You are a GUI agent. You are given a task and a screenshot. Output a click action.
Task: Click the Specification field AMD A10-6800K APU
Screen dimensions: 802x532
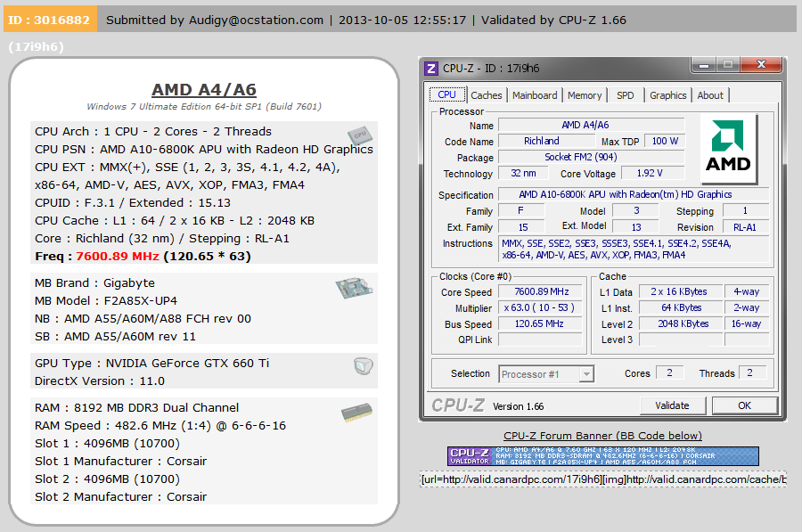pos(634,194)
